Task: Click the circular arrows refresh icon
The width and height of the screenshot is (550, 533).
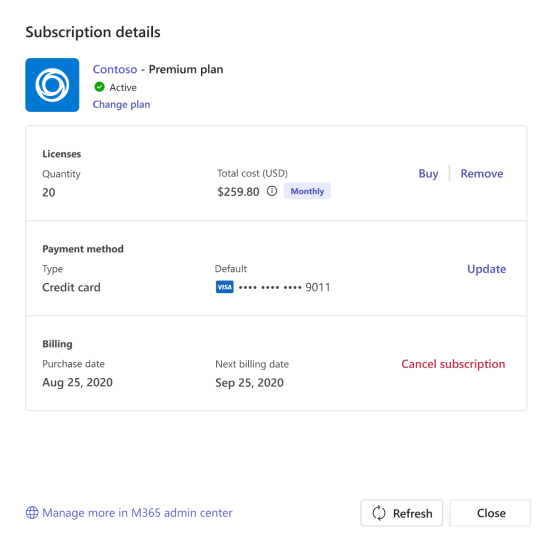Action: pyautogui.click(x=379, y=513)
